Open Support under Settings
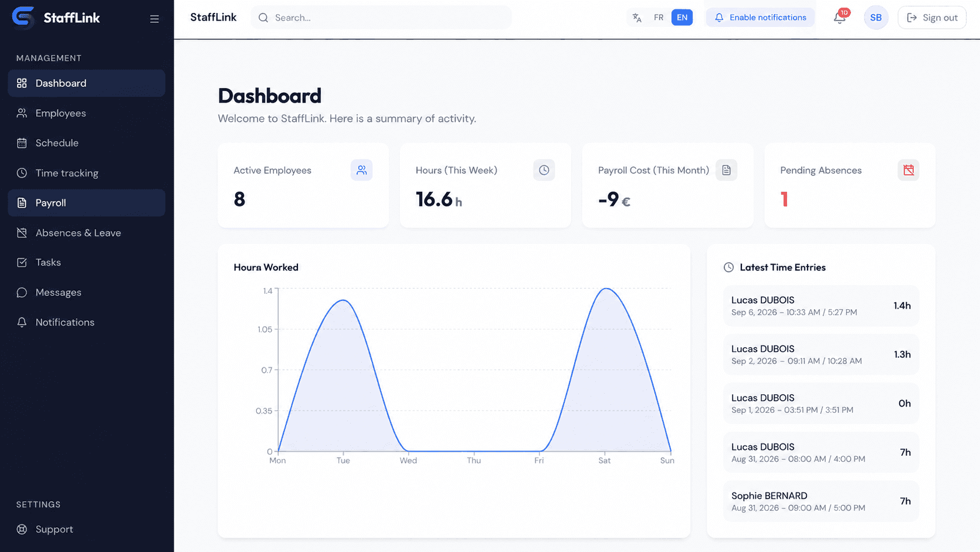Screen dimensions: 980x552 pos(87,529)
